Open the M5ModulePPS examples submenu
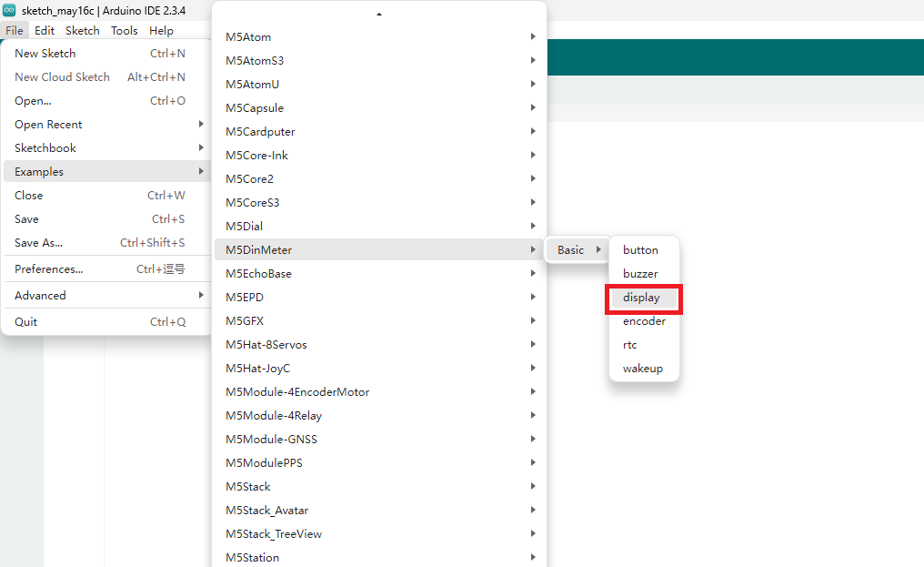This screenshot has width=924, height=567. pyautogui.click(x=379, y=462)
